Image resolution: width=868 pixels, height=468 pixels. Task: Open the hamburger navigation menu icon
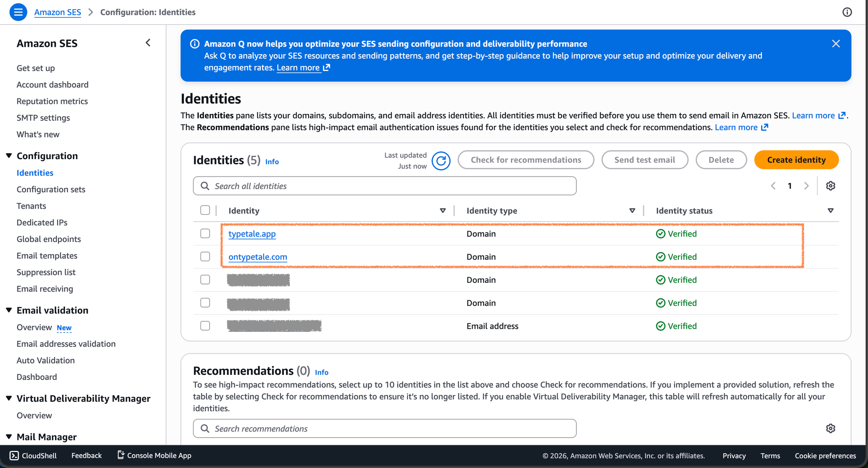tap(18, 12)
